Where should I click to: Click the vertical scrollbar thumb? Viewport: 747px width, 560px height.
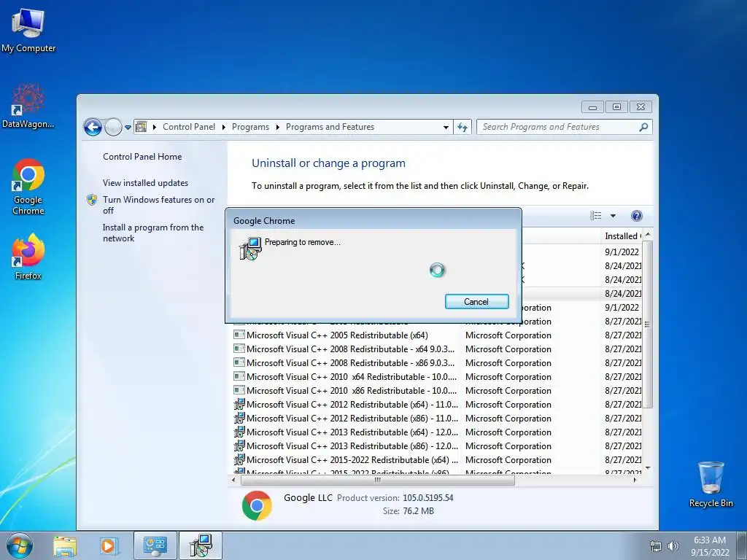click(x=647, y=324)
